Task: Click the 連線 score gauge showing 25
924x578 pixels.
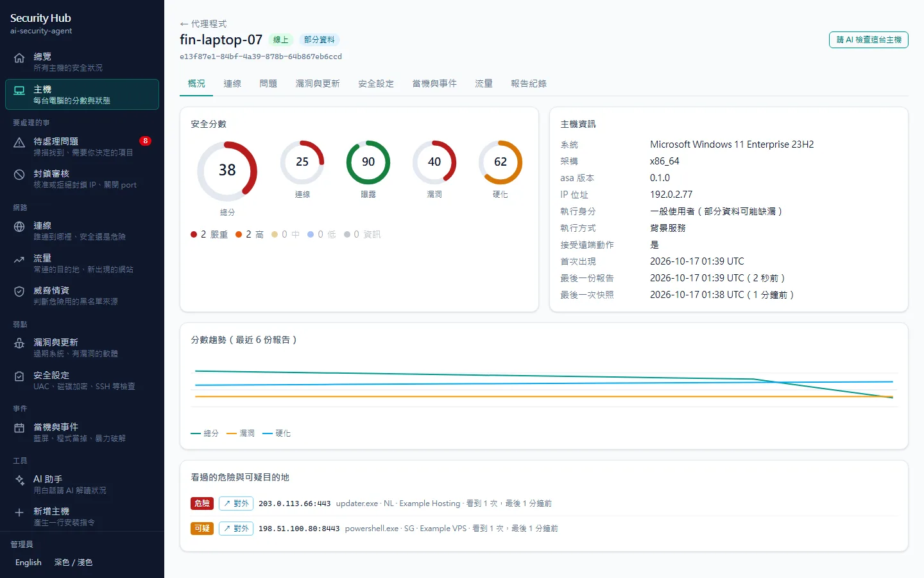Action: pos(302,162)
